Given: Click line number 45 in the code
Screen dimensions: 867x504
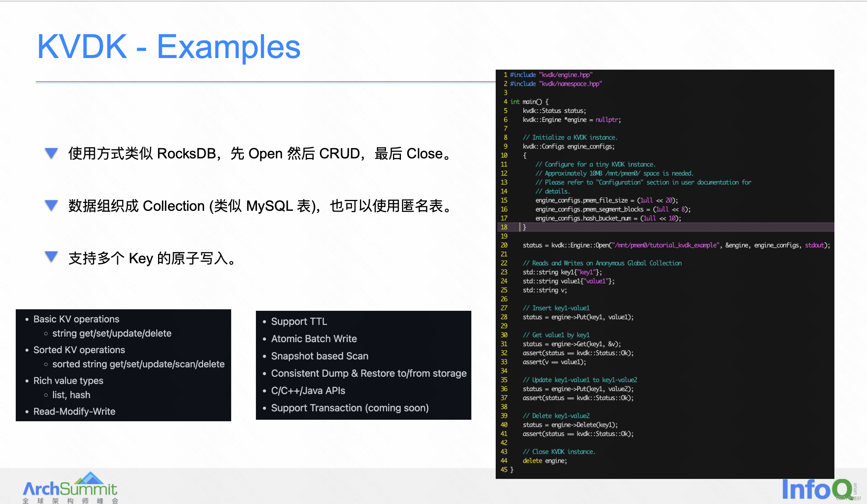Looking at the screenshot, I should pos(504,470).
